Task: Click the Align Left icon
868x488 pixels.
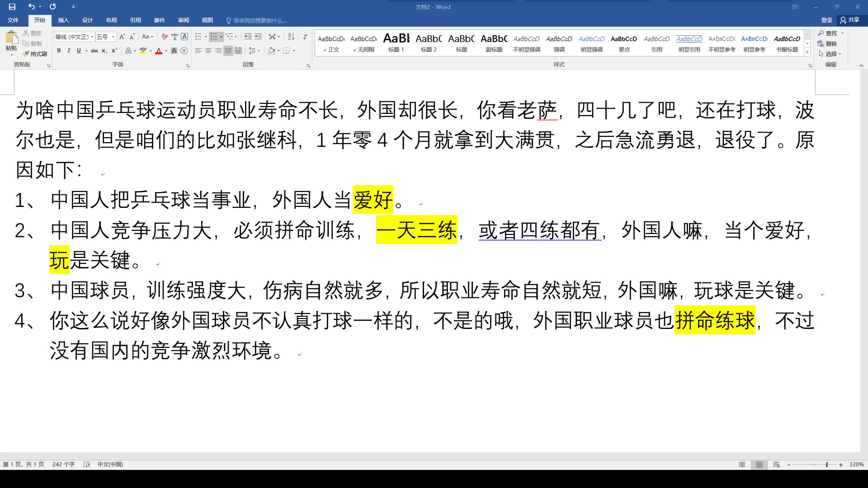Action: 198,51
